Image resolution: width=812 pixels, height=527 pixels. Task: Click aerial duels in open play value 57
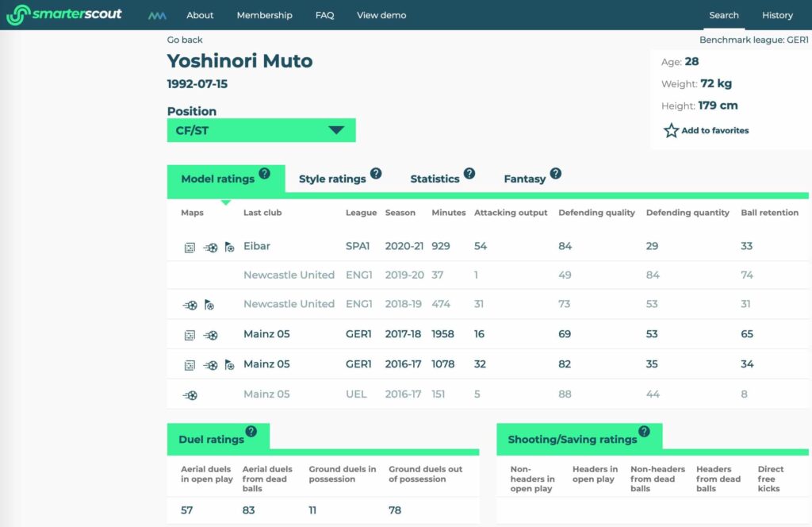pos(187,510)
